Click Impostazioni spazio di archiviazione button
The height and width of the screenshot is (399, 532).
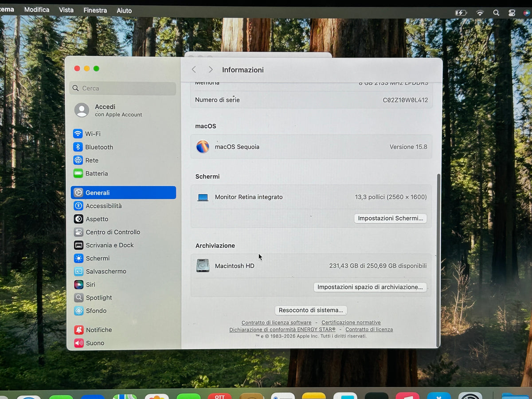click(370, 287)
